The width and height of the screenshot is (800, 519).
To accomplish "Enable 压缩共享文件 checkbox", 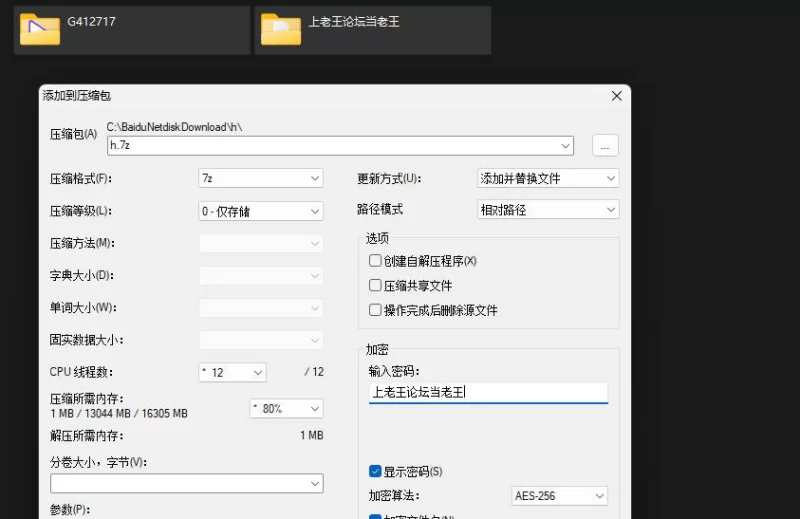I will pyautogui.click(x=375, y=285).
